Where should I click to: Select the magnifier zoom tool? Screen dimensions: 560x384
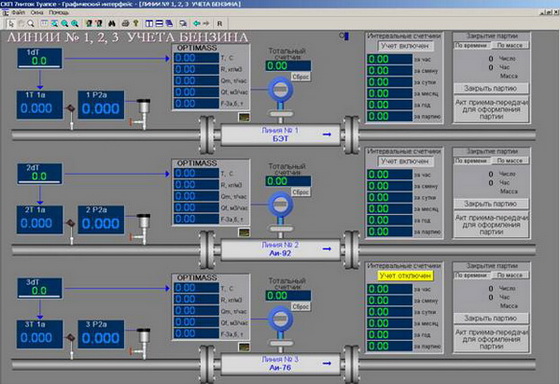point(31,24)
